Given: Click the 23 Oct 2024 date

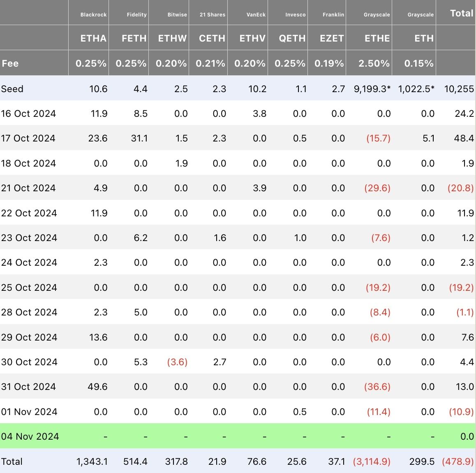Looking at the screenshot, I should (x=29, y=238).
